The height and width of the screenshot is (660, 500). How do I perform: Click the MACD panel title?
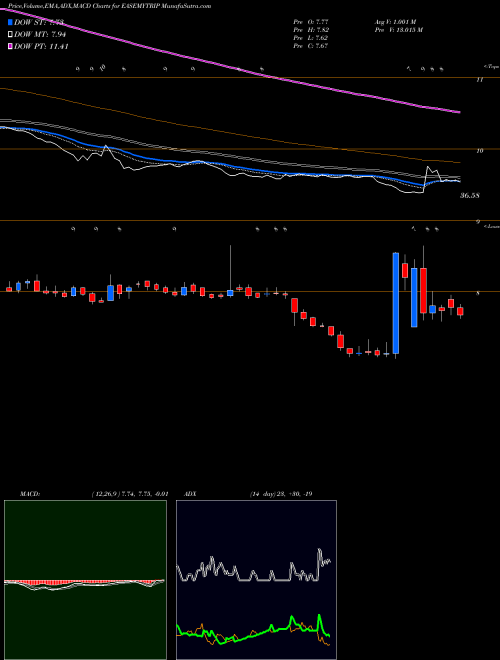click(x=29, y=494)
